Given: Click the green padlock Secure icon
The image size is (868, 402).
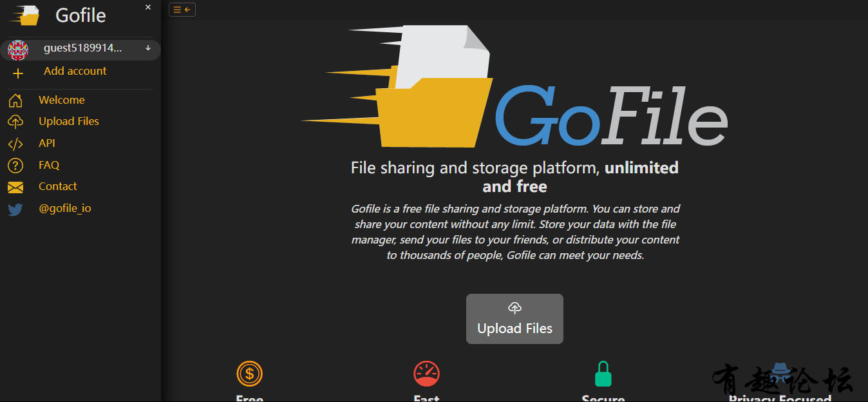Looking at the screenshot, I should click(x=603, y=374).
